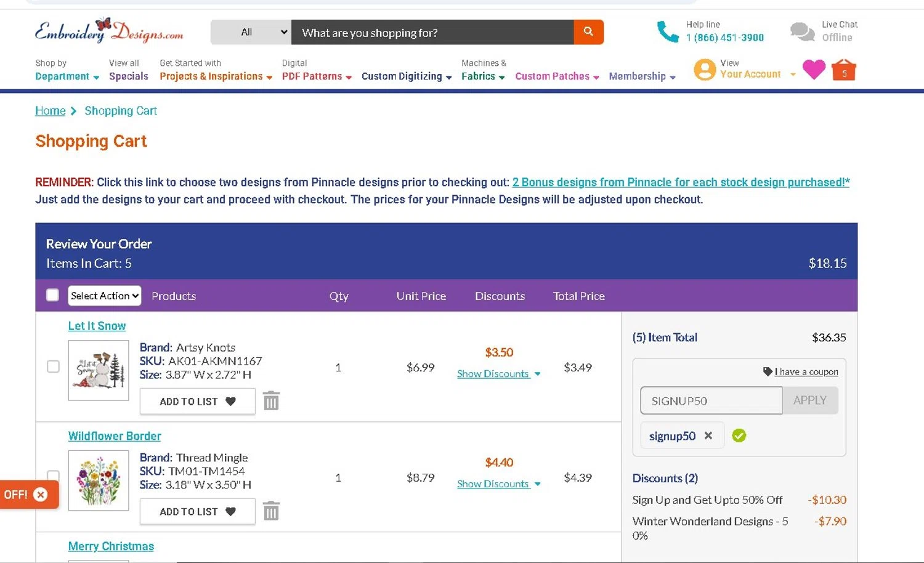Delete Wildflower Border with trash icon
The height and width of the screenshot is (563, 924).
click(x=271, y=511)
